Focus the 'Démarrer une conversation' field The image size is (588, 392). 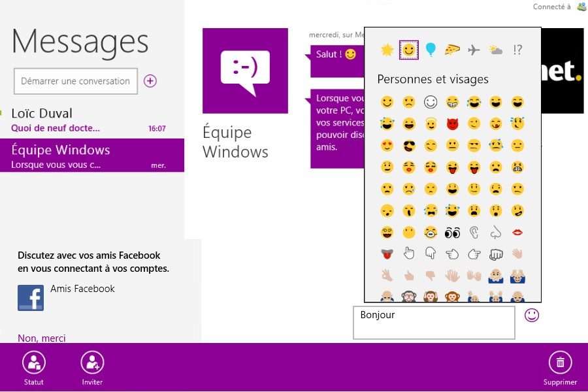(76, 81)
